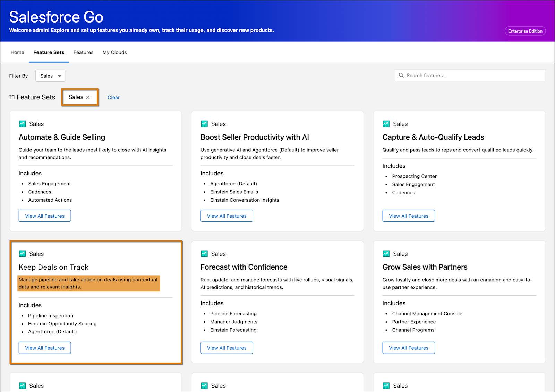
Task: View All Features for Automate & Guide Selling
Action: (45, 216)
